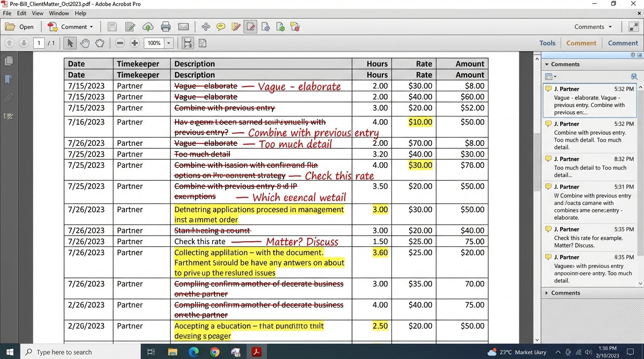Viewport: 644px width, 359px height.
Task: Open the comment list sorting dropdown
Action: (551, 76)
